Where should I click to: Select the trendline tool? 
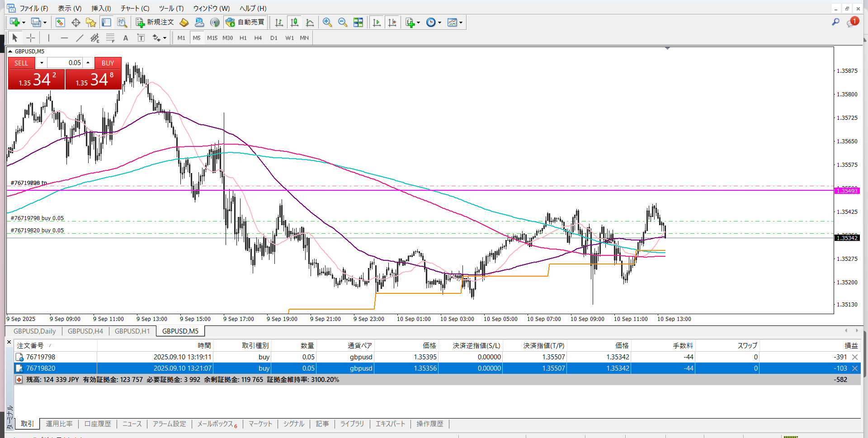coord(80,38)
